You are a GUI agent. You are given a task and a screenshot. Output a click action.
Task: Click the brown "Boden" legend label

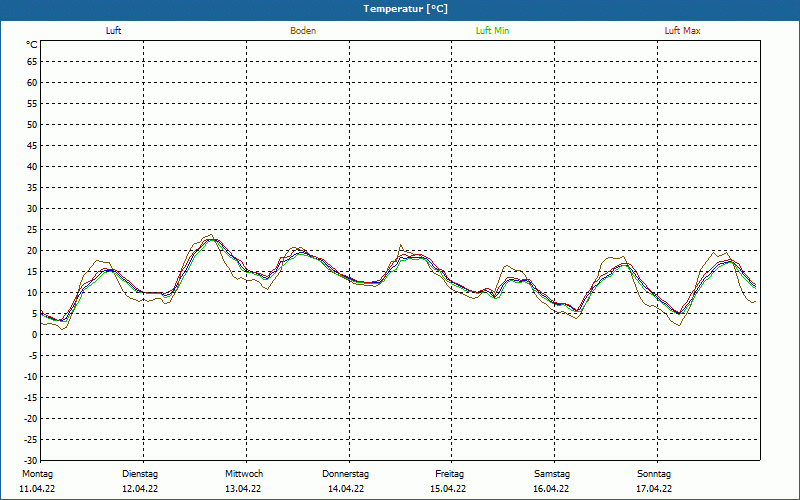click(x=303, y=31)
